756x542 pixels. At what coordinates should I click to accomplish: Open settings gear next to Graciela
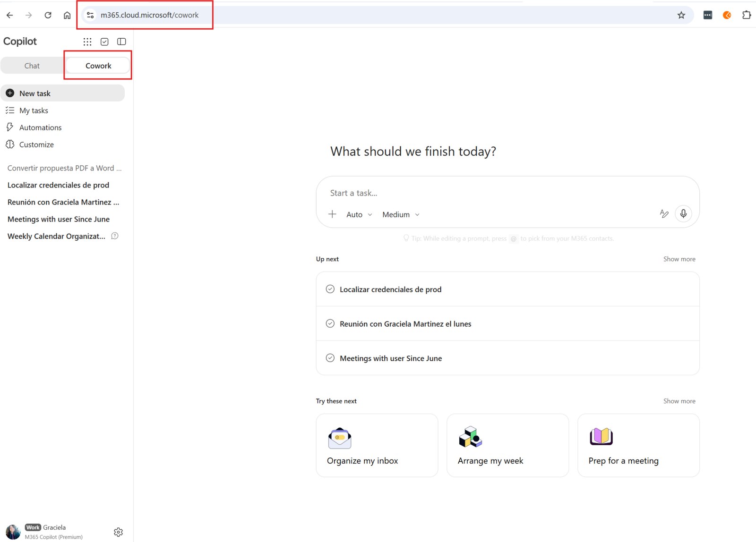point(118,532)
